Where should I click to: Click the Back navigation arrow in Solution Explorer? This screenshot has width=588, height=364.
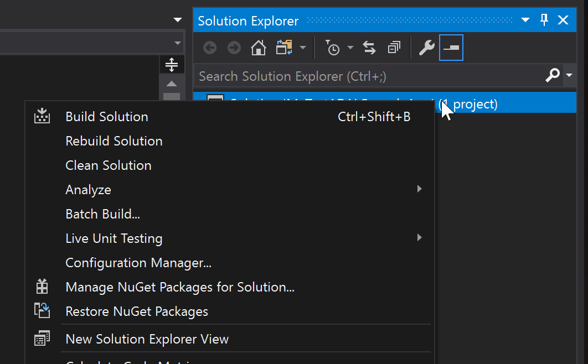210,48
